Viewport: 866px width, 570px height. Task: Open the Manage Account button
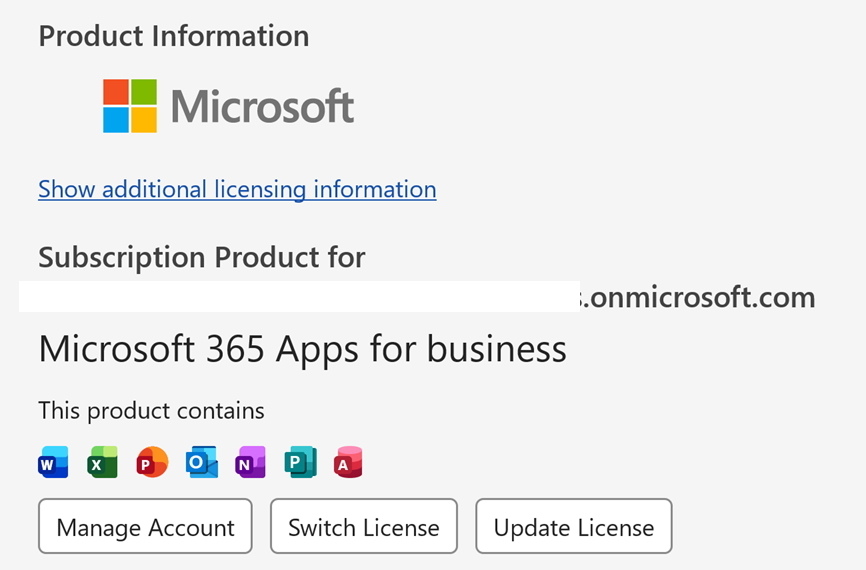point(145,526)
